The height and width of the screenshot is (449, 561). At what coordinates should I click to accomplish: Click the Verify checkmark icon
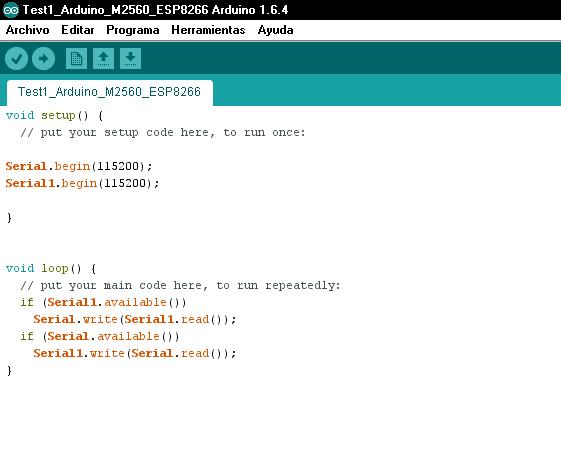[x=16, y=58]
